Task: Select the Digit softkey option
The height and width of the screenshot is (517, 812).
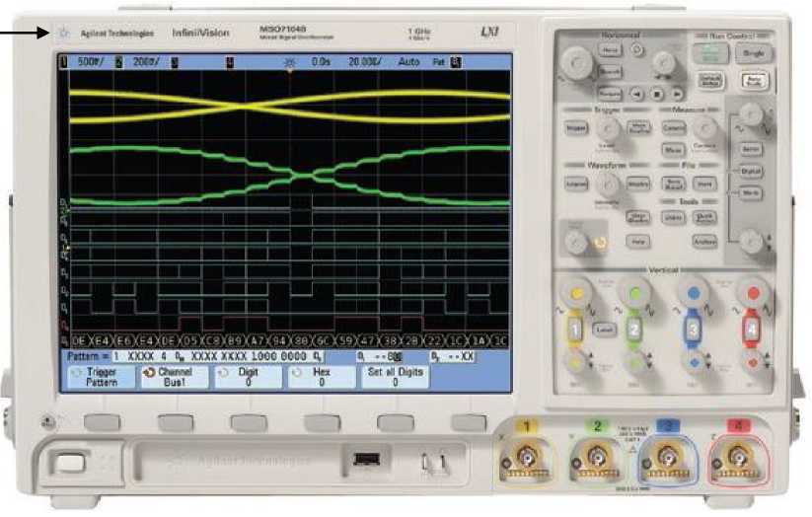Action: pyautogui.click(x=249, y=376)
